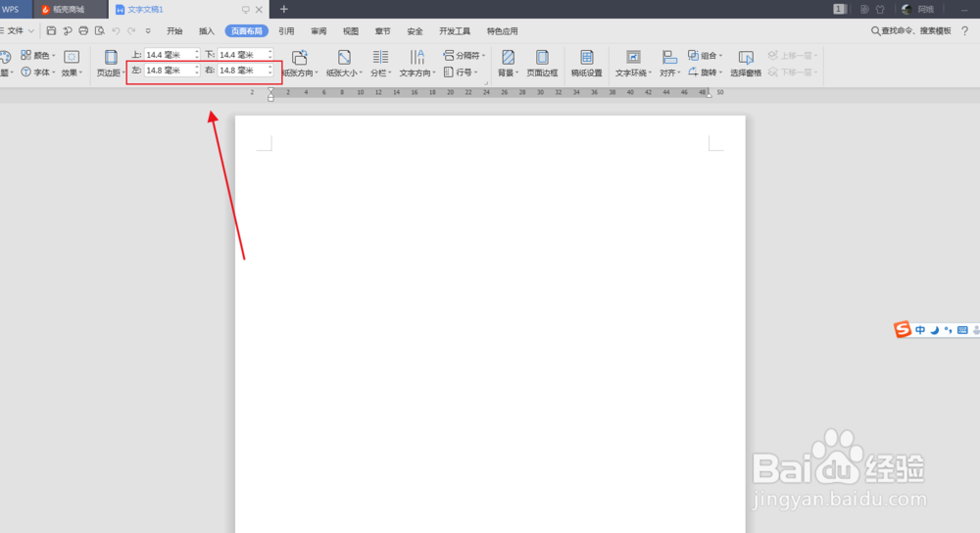Click the export-to-PDF icon beside Save
Image resolution: width=980 pixels, height=533 pixels.
67,30
